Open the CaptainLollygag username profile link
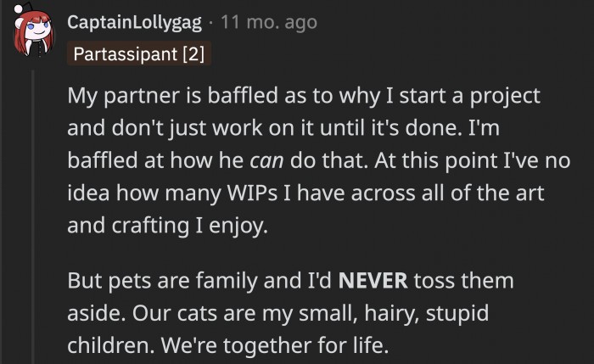The height and width of the screenshot is (364, 594). [x=138, y=22]
